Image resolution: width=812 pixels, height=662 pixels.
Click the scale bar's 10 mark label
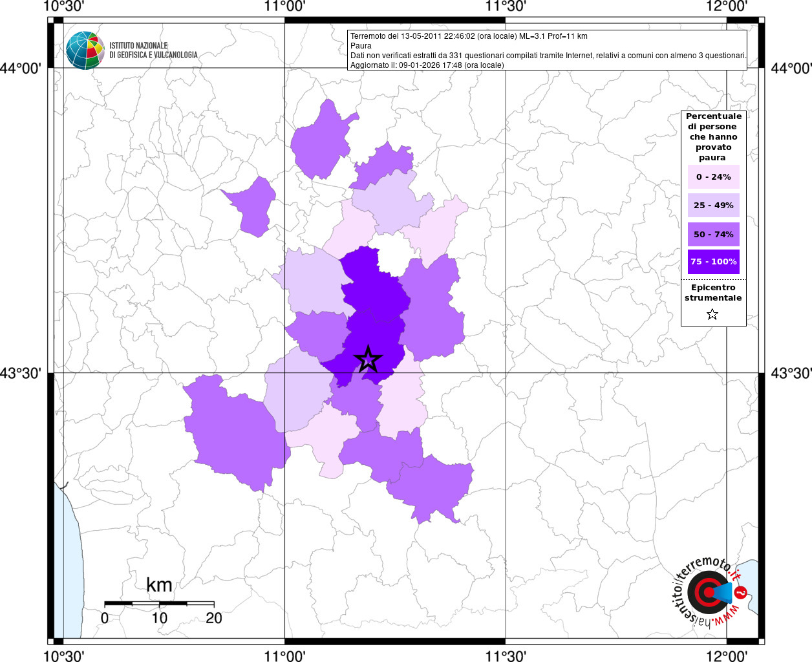pos(159,617)
